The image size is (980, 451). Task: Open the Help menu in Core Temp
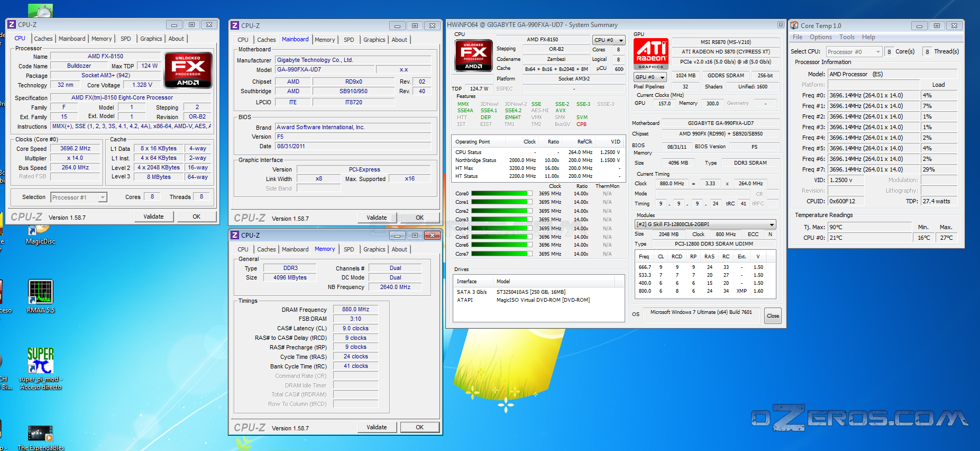coord(868,37)
